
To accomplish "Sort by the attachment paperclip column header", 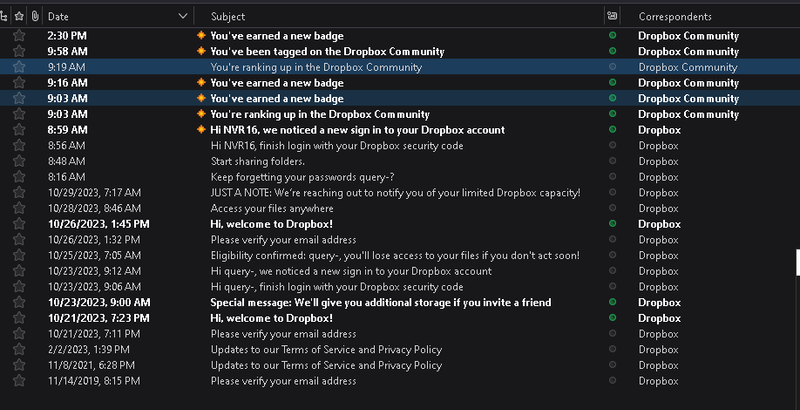I will (35, 16).
